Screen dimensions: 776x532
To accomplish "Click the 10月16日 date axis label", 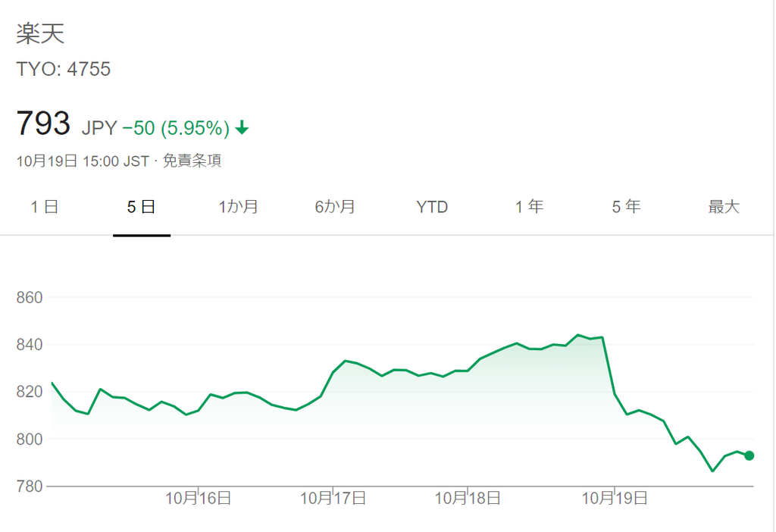I will 199,499.
